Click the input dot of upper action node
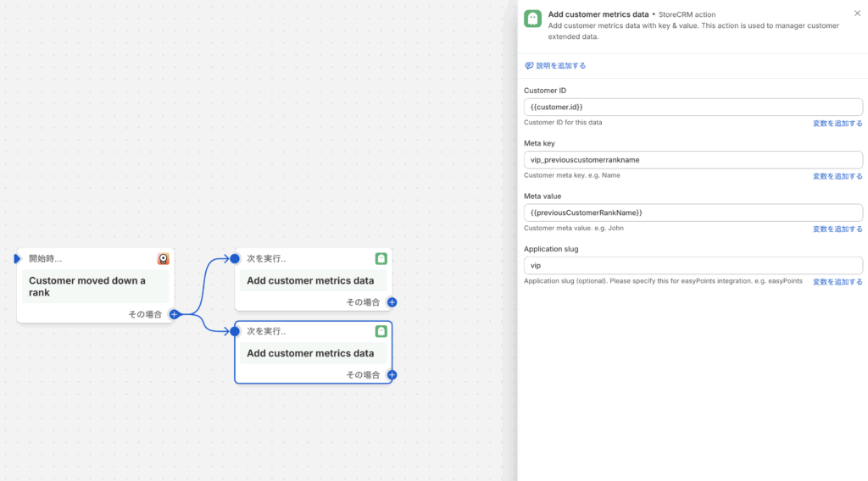Image resolution: width=868 pixels, height=481 pixels. pyautogui.click(x=235, y=258)
